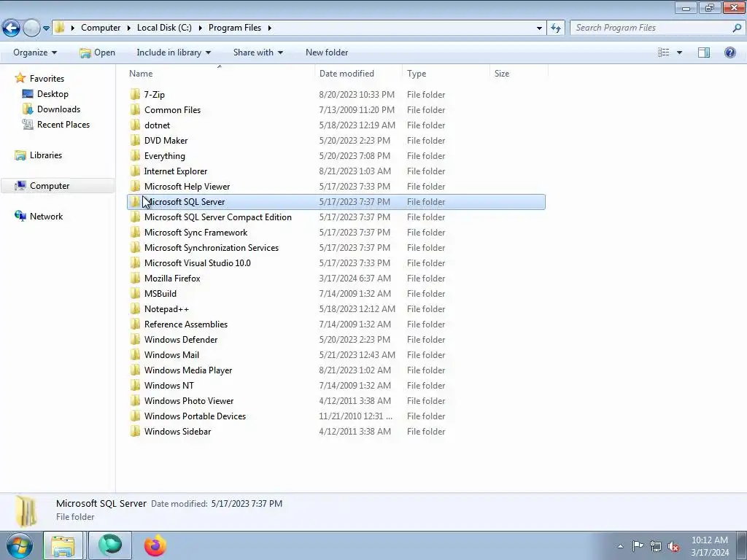Select the Mozilla Firefox folder icon

[x=135, y=278]
